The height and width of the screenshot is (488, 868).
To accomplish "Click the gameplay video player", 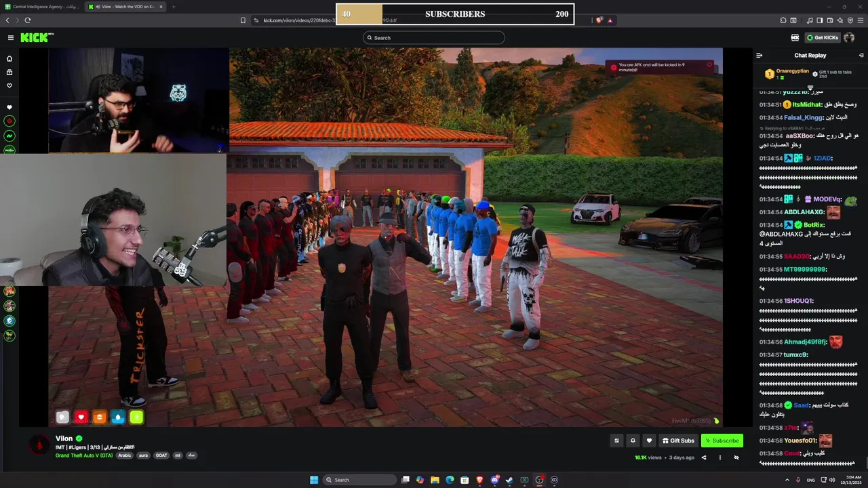I will [x=386, y=237].
